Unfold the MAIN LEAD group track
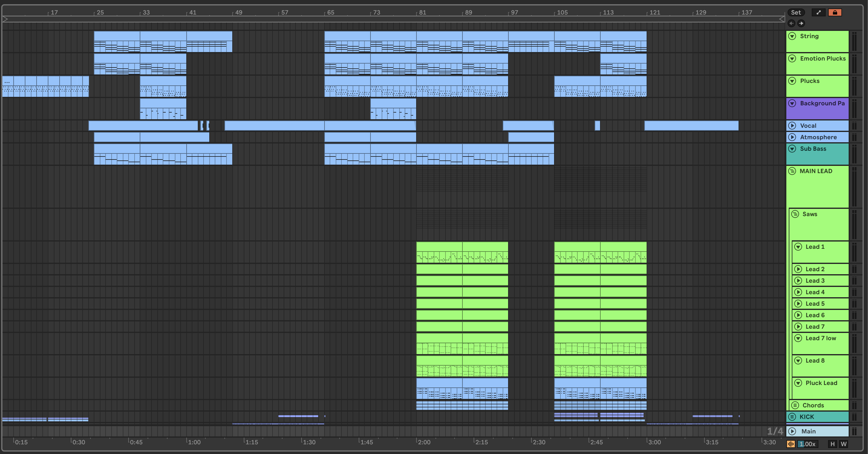Image resolution: width=868 pixels, height=454 pixels. click(x=792, y=171)
